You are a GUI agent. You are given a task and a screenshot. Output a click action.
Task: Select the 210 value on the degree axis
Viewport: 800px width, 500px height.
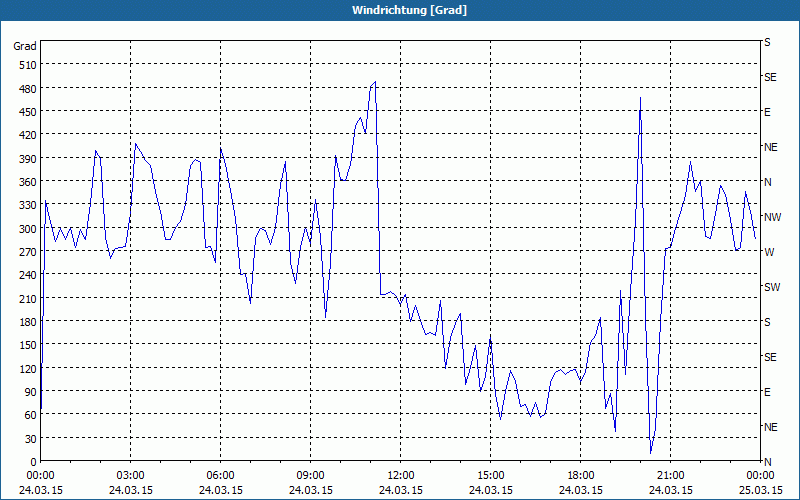[28, 298]
